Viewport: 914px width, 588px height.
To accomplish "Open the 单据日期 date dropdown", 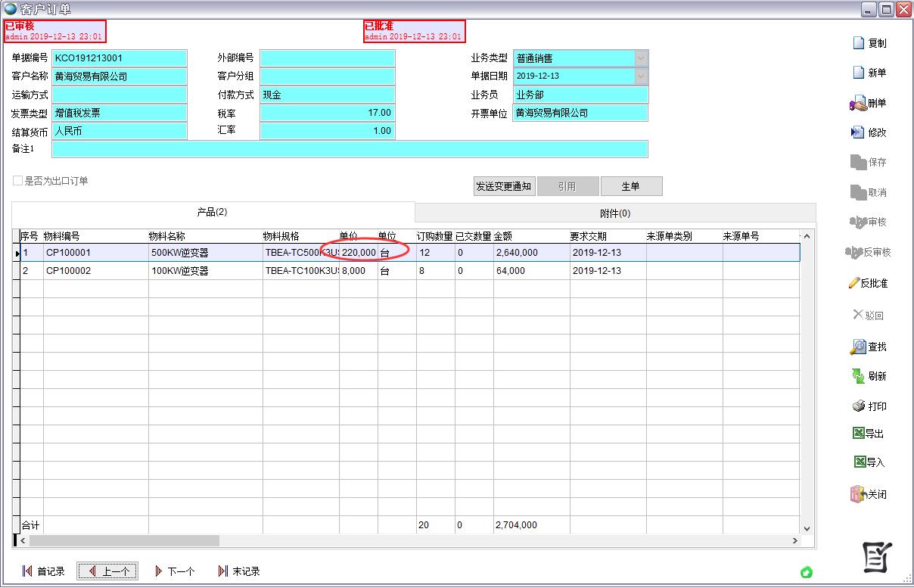I will point(642,76).
